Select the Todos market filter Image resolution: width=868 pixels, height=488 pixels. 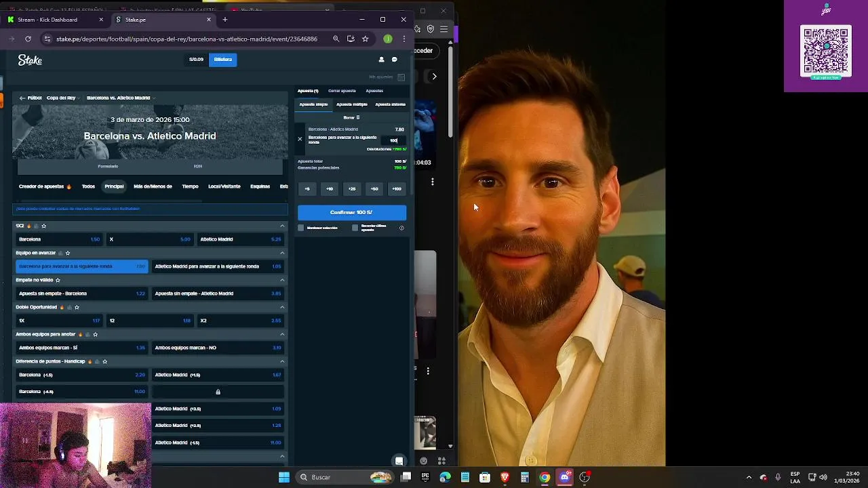[88, 186]
